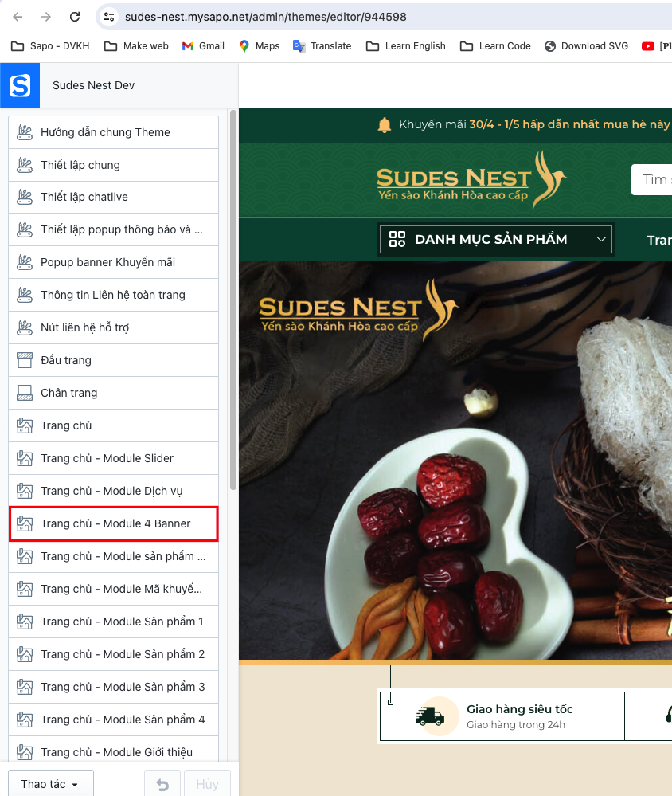Click the icon beside Module Slider

(x=25, y=458)
